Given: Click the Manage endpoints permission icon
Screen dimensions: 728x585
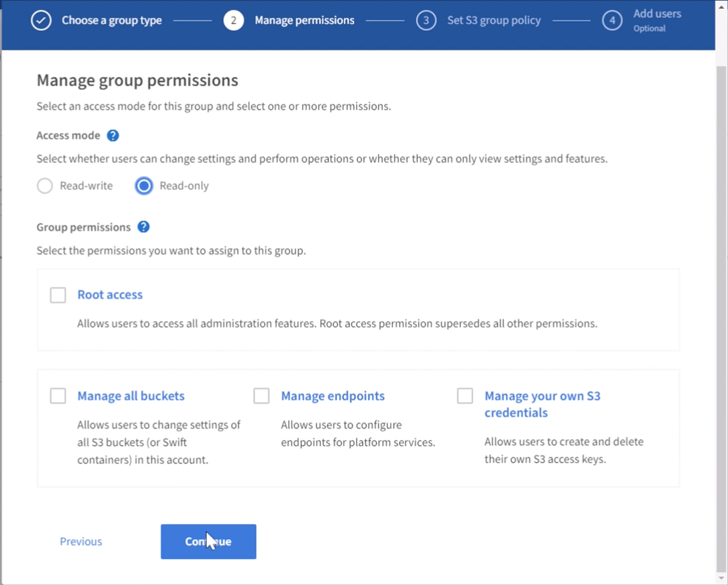Looking at the screenshot, I should [x=261, y=395].
